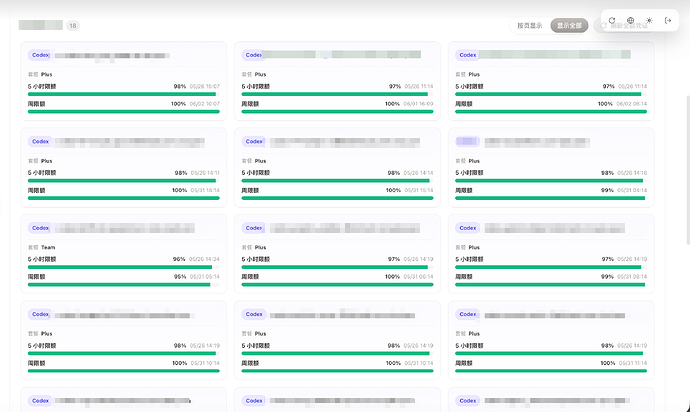Click the timestamp 06/02 10:07
This screenshot has height=412, width=690.
click(205, 104)
